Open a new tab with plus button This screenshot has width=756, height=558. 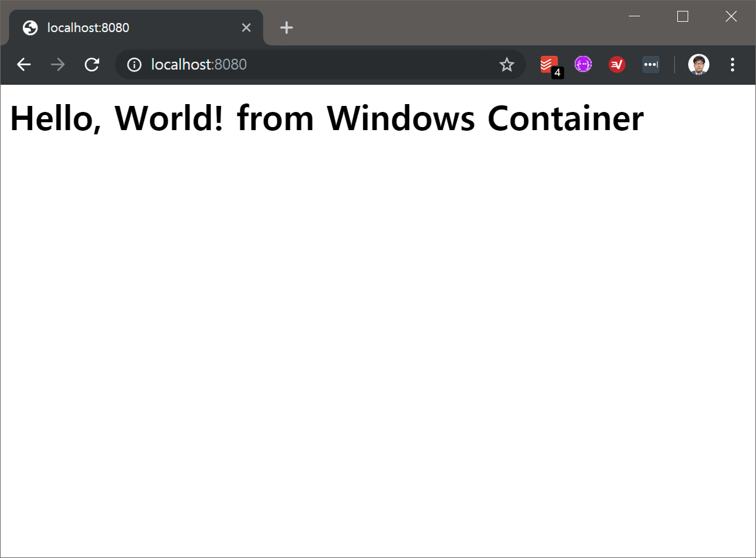pos(287,28)
